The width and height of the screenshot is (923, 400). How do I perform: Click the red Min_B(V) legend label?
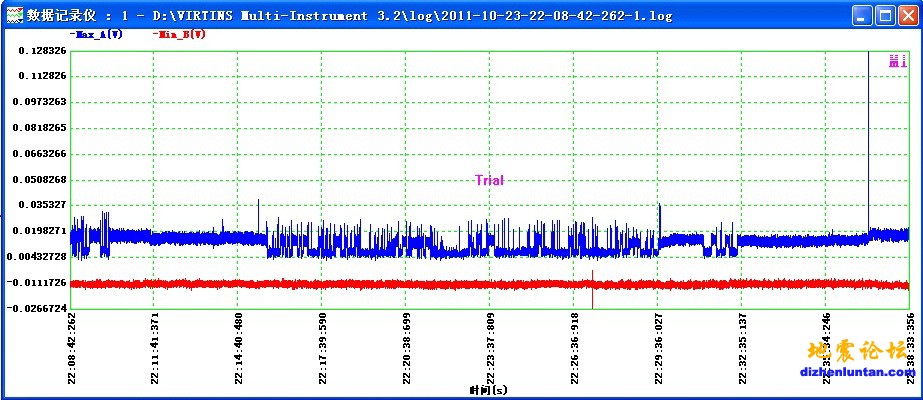(x=180, y=34)
